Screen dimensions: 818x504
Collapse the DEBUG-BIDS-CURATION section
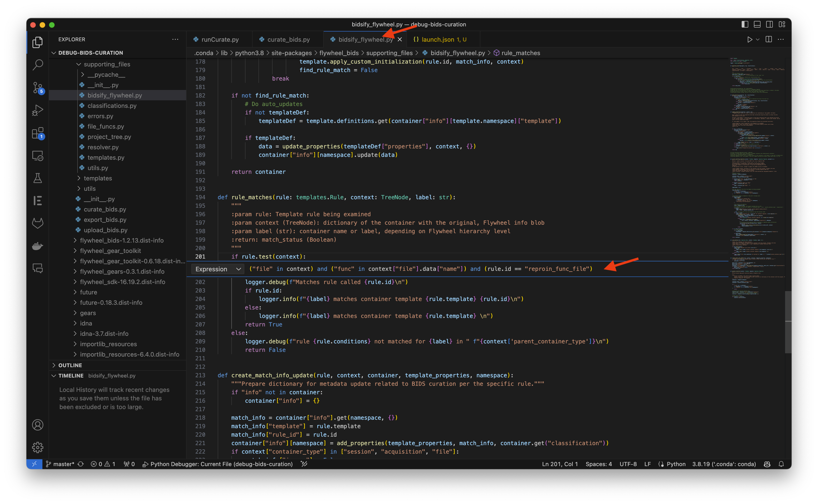click(54, 53)
